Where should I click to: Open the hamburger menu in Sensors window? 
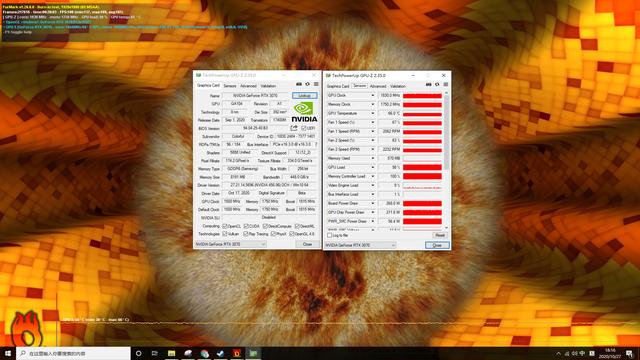446,84
